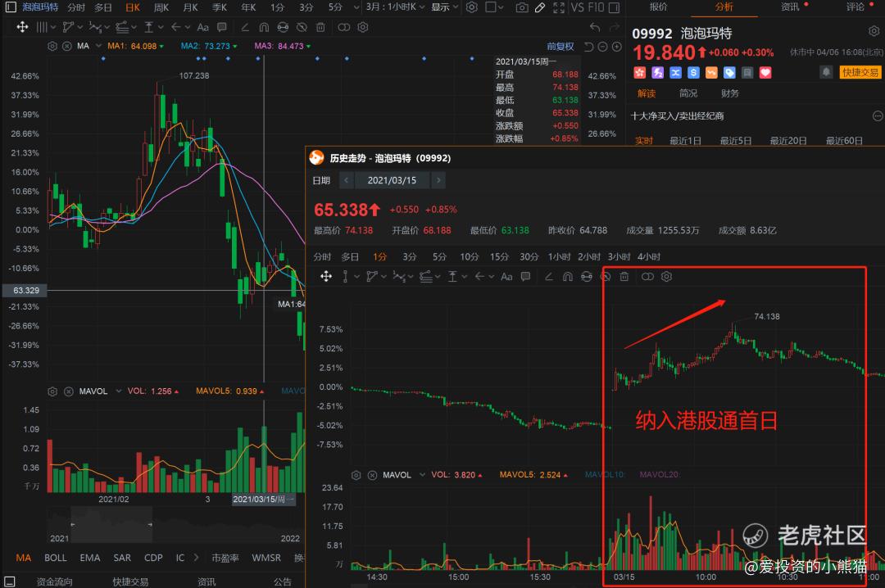Image resolution: width=885 pixels, height=588 pixels.
Task: Toggle lock drawings icon in main toolbar
Action: click(x=283, y=26)
